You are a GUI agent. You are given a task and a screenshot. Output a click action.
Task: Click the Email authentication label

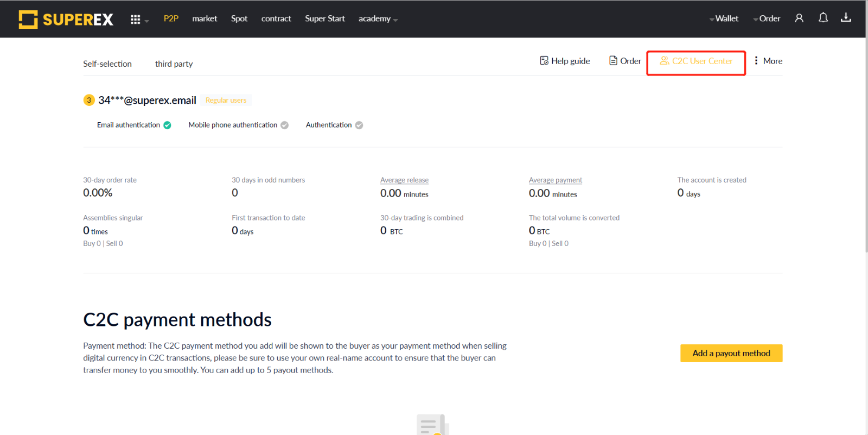pos(129,125)
